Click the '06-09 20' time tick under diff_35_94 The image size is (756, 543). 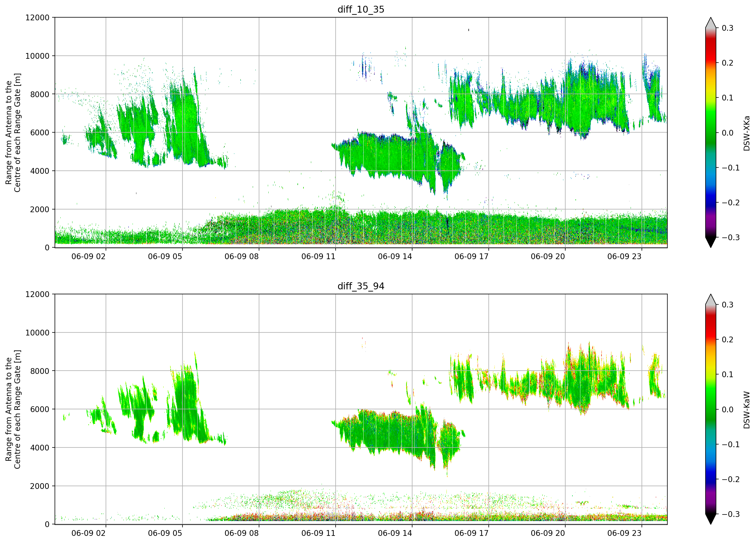[548, 533]
